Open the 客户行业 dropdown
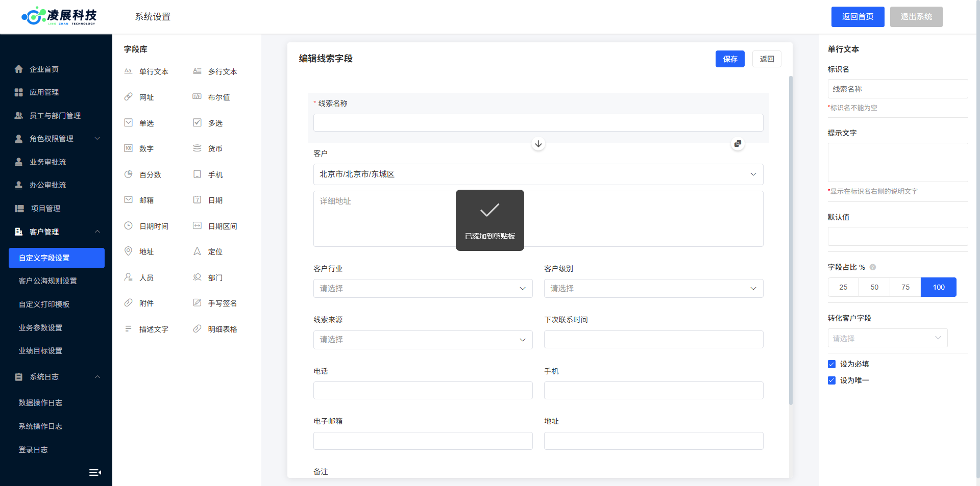980x486 pixels. 423,289
